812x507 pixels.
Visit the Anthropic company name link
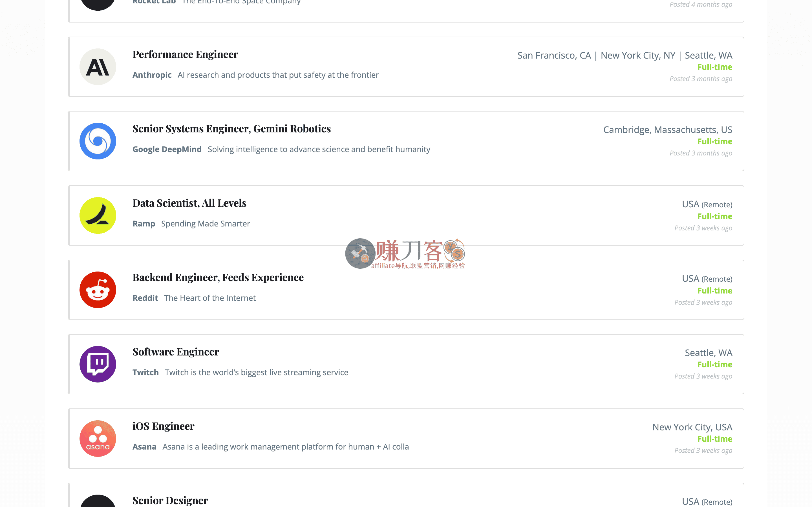tap(152, 75)
